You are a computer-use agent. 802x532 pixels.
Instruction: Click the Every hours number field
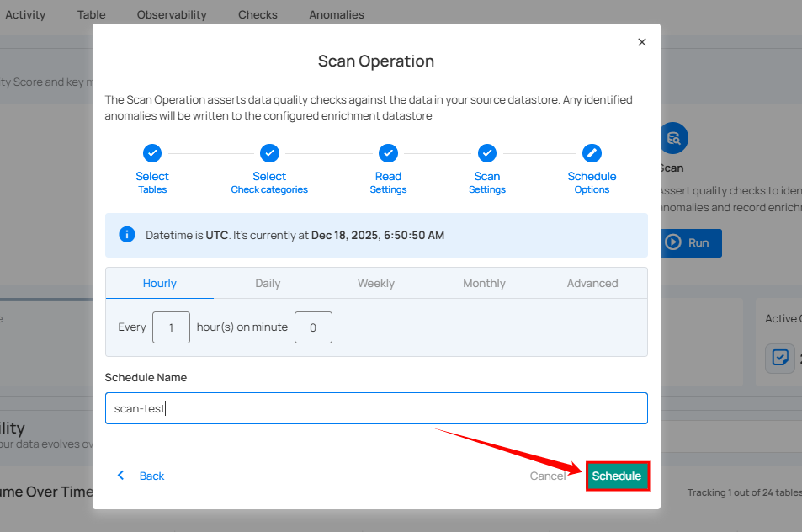[172, 327]
